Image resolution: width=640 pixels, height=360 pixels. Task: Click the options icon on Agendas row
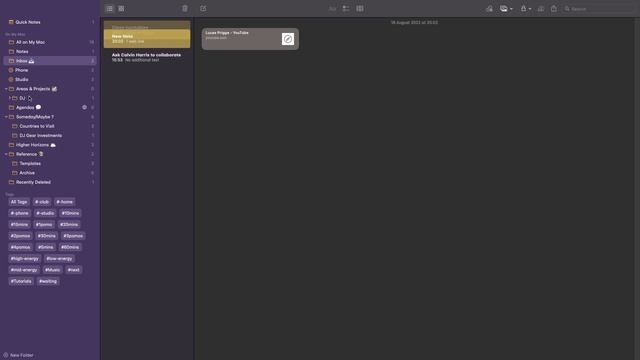pos(84,107)
